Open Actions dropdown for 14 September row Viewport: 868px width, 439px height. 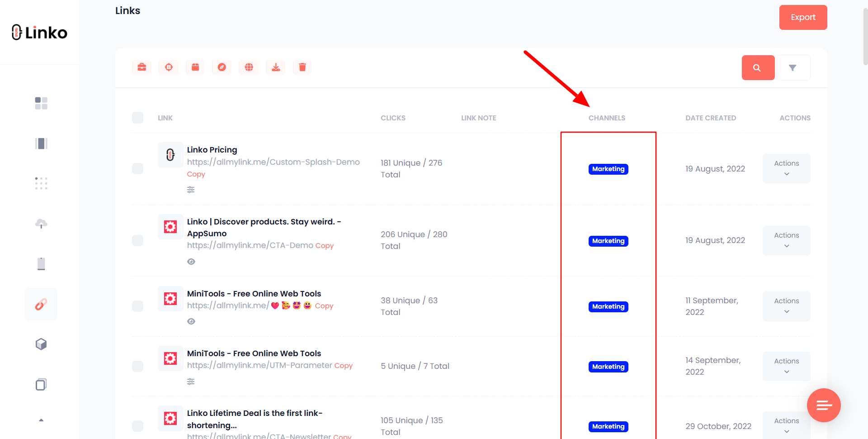coord(786,366)
